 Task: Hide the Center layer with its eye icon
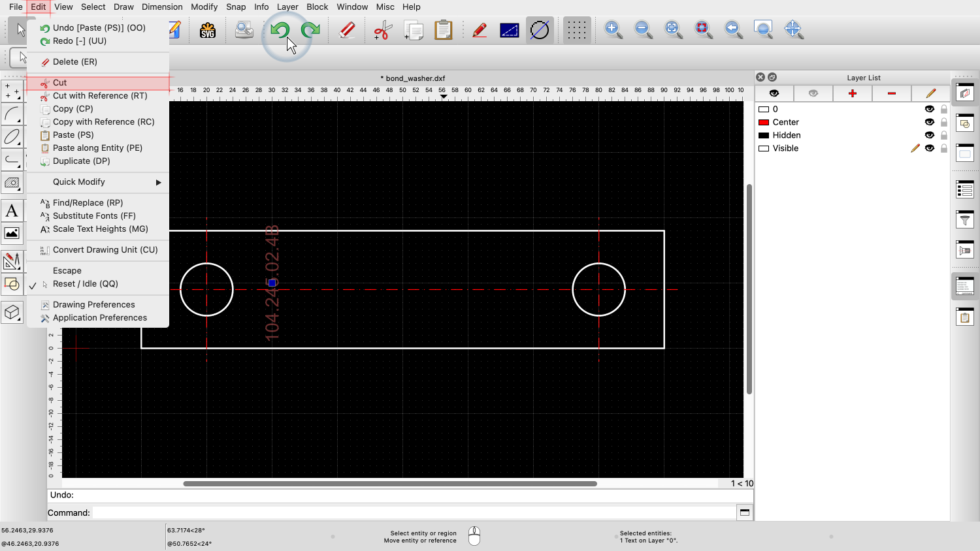point(929,122)
